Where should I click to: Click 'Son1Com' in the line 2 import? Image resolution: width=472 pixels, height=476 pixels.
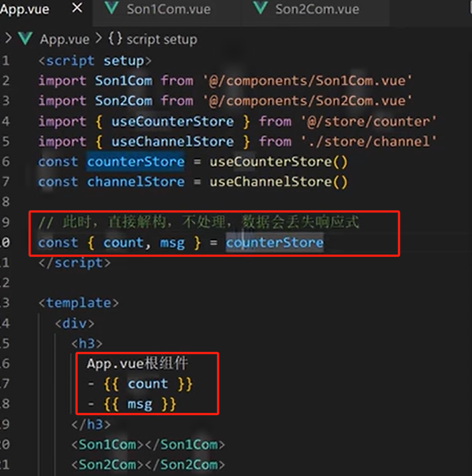123,81
